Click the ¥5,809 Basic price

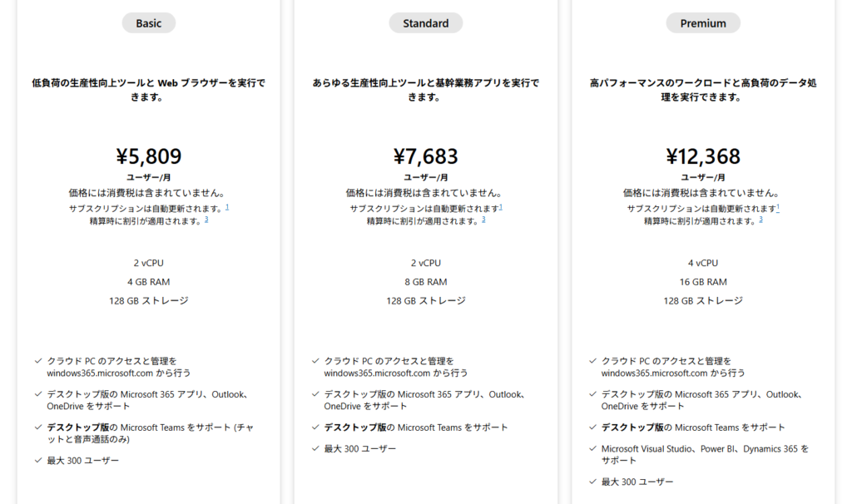(148, 156)
